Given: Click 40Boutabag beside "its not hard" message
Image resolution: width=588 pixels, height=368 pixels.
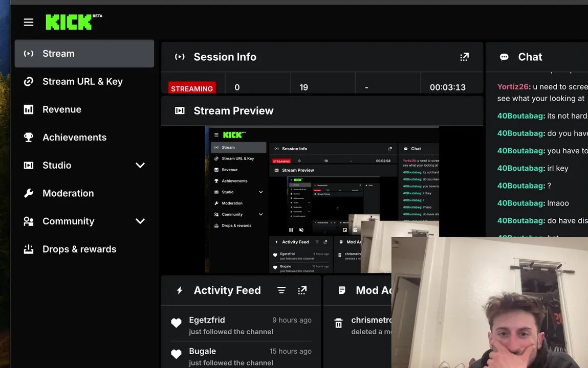Looking at the screenshot, I should tap(520, 116).
